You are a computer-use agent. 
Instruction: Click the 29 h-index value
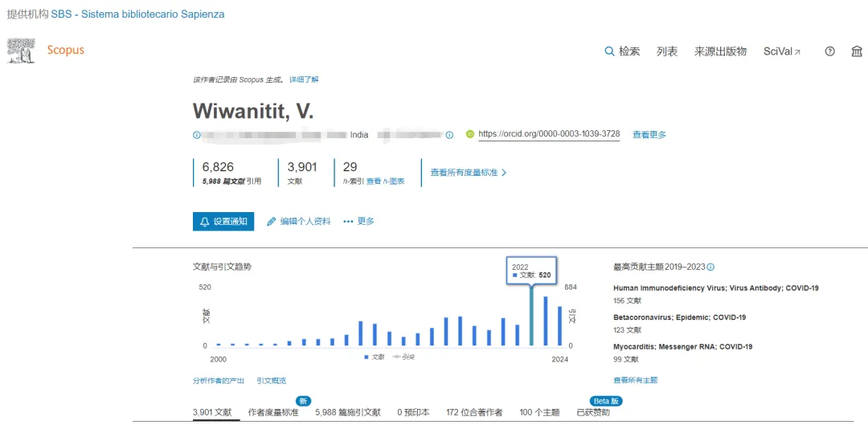[x=350, y=167]
